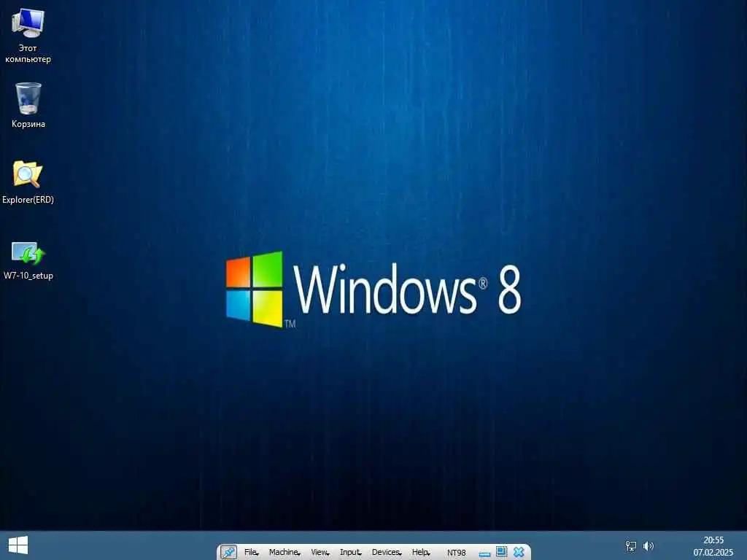Click the NT98 machine name label

point(456,553)
